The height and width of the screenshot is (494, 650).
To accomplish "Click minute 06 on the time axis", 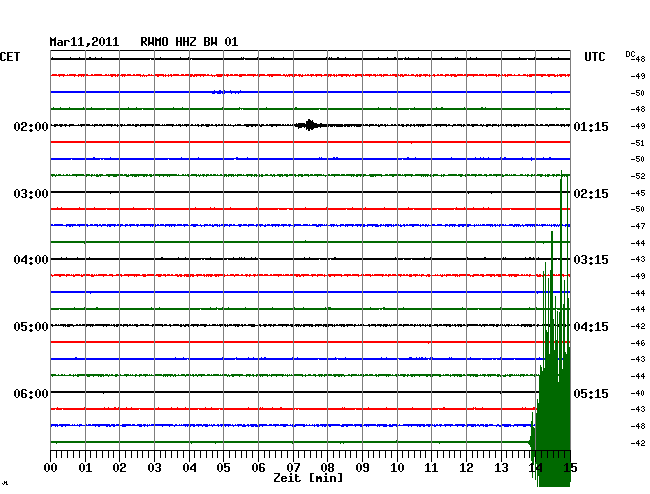I will (258, 467).
